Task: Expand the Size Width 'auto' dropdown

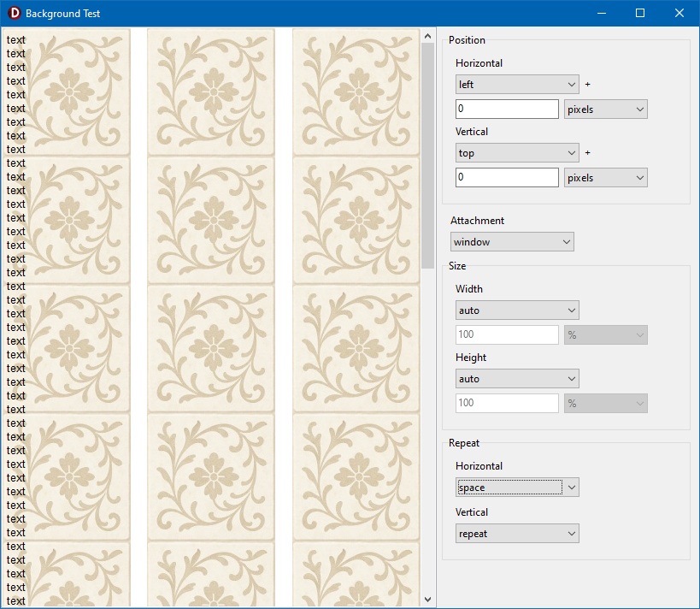Action: [x=517, y=310]
